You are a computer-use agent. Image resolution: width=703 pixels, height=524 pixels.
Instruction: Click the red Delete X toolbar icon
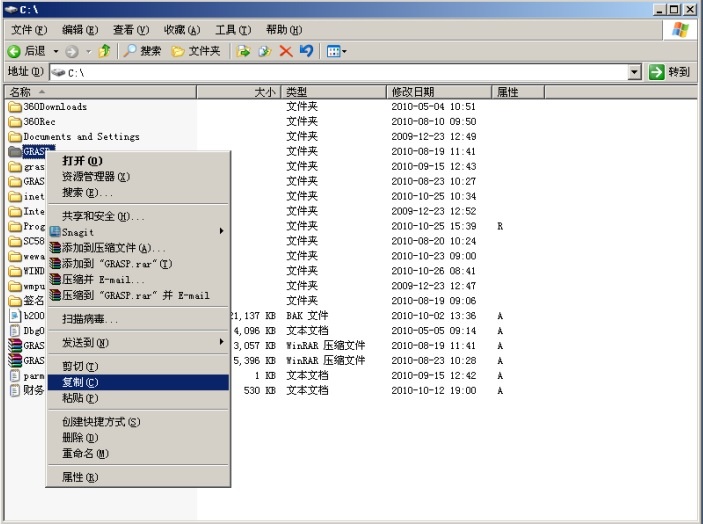click(285, 51)
